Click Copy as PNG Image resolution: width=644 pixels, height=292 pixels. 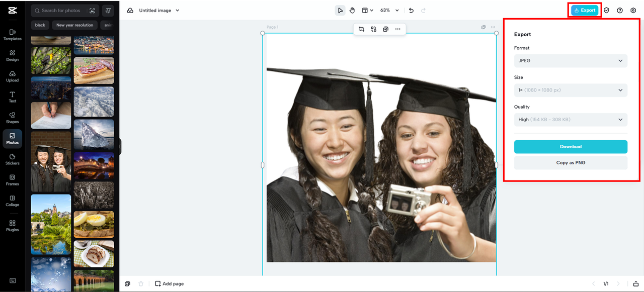[571, 163]
